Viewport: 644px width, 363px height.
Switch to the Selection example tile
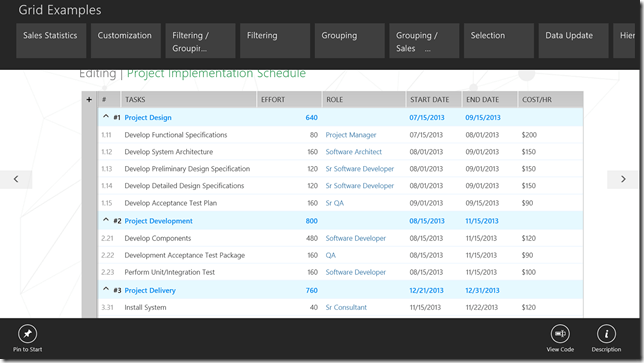(499, 41)
